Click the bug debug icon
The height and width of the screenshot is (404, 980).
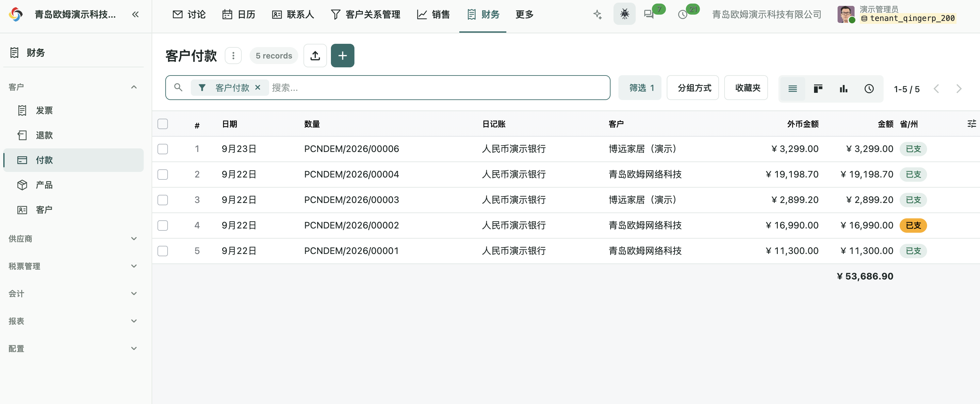pos(624,14)
